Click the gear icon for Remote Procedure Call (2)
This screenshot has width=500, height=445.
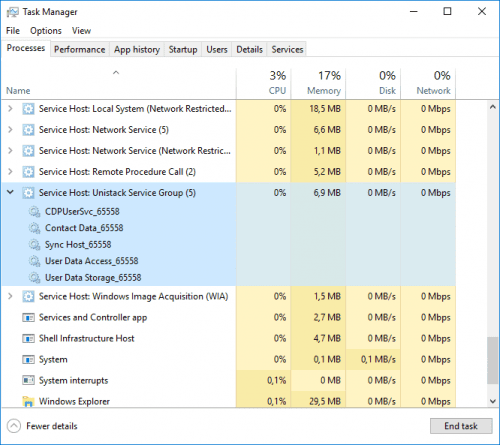click(x=28, y=172)
